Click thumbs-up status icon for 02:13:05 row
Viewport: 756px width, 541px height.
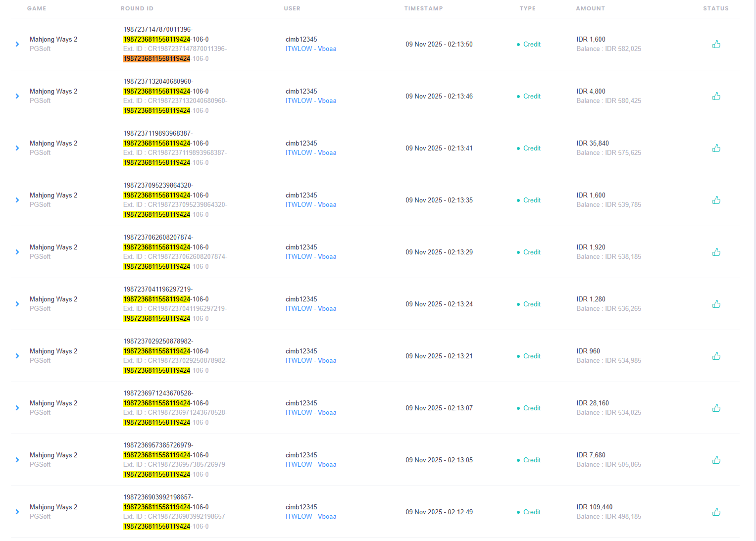(716, 460)
